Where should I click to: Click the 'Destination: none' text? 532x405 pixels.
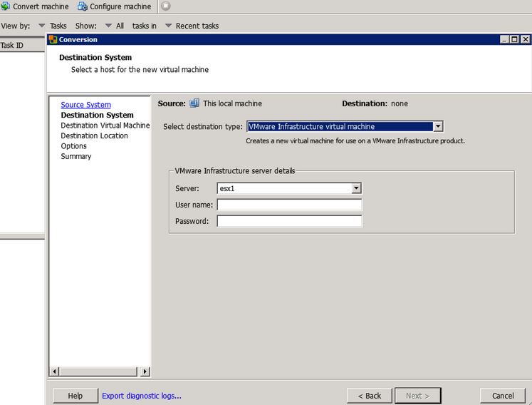[375, 103]
